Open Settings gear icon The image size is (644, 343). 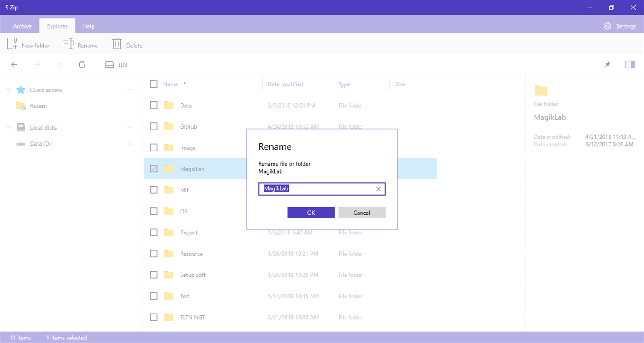607,26
